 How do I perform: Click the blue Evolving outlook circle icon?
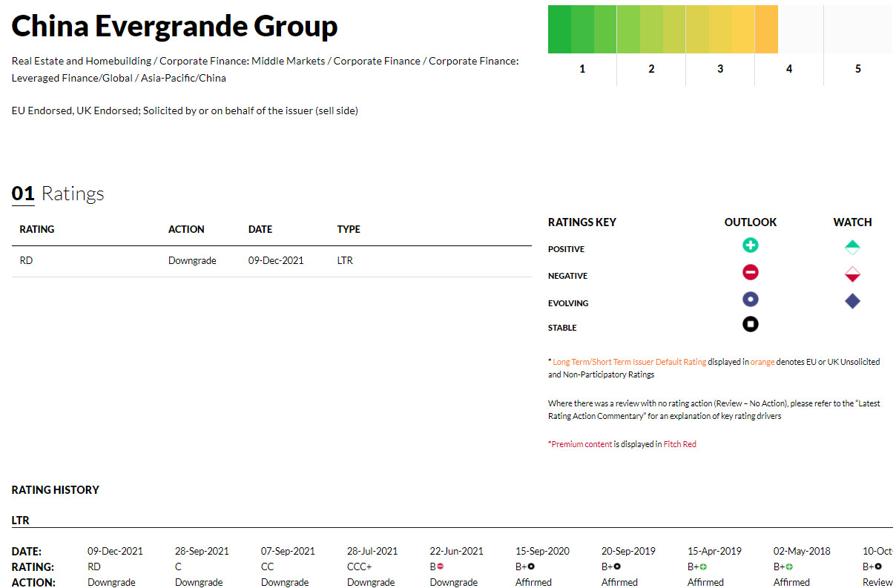750,300
